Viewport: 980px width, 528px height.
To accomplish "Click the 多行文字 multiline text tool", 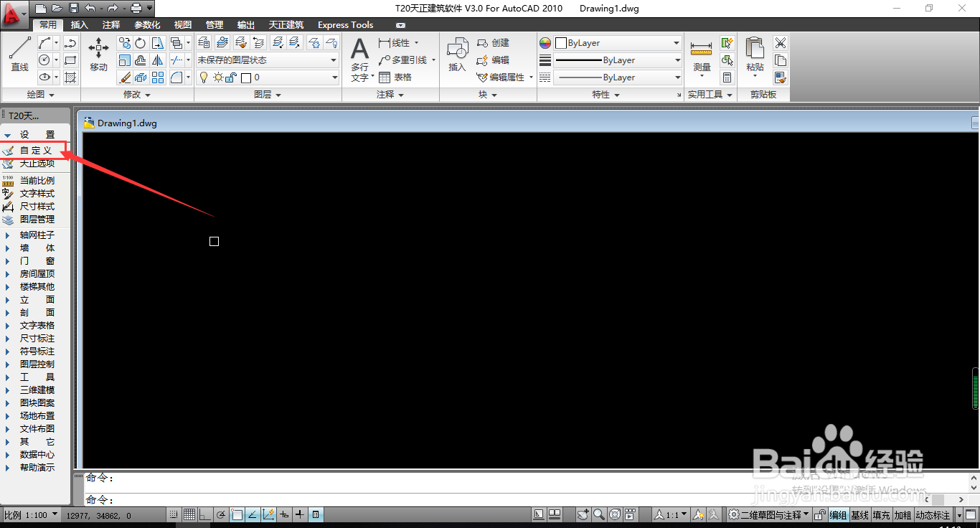I will (x=359, y=60).
